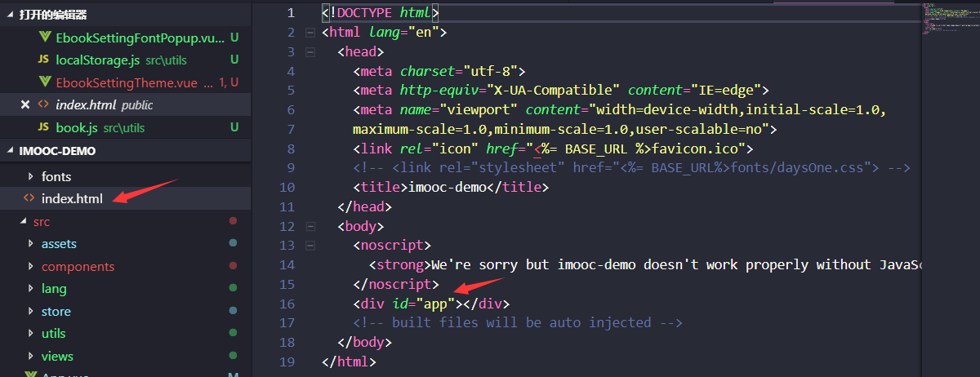Screen dimensions: 980x377
Task: Click the favicon.ico link tag
Action: [553, 149]
